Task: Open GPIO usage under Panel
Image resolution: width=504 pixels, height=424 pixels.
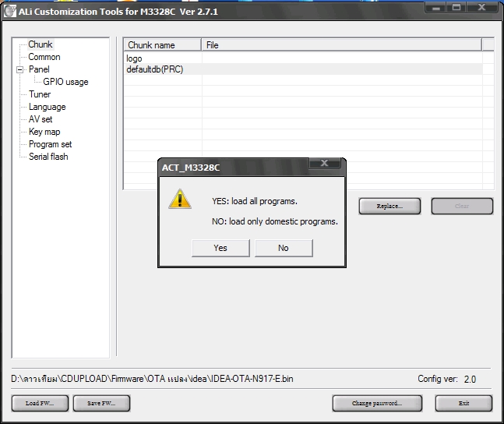Action: 65,82
